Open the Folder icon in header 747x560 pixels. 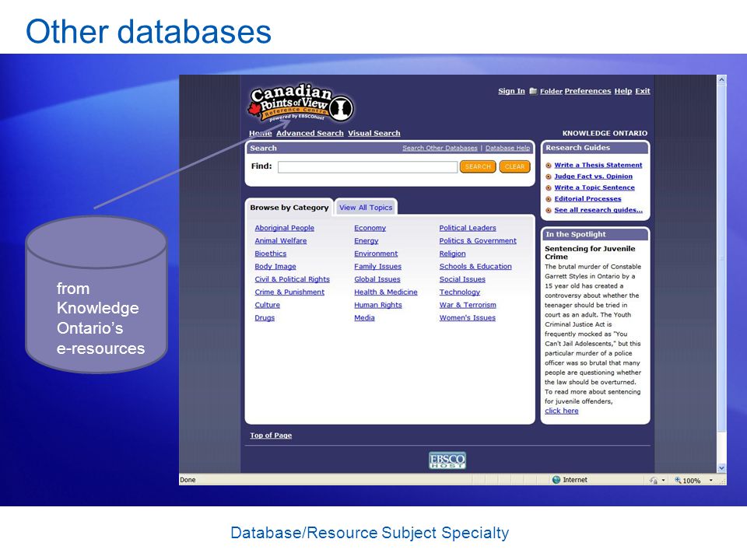[533, 91]
